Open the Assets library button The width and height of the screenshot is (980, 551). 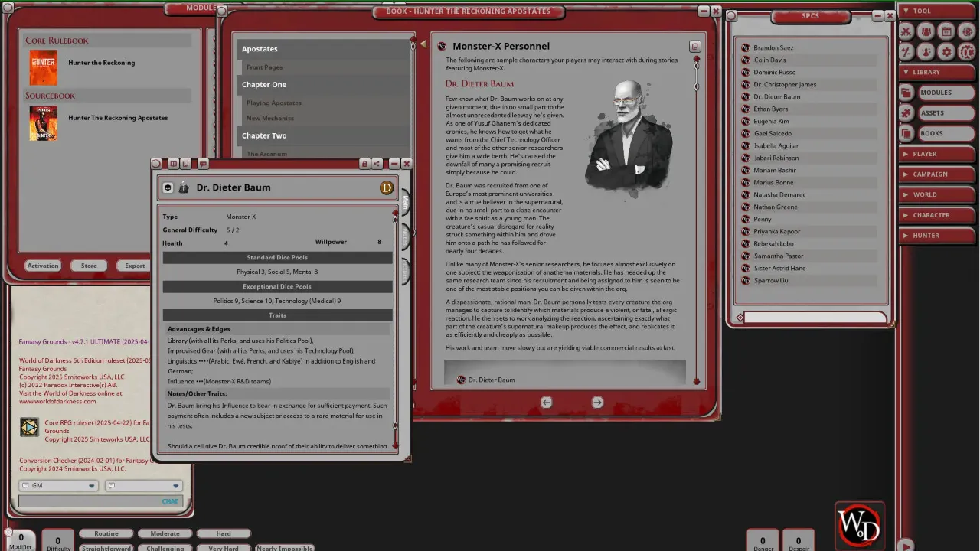945,113
